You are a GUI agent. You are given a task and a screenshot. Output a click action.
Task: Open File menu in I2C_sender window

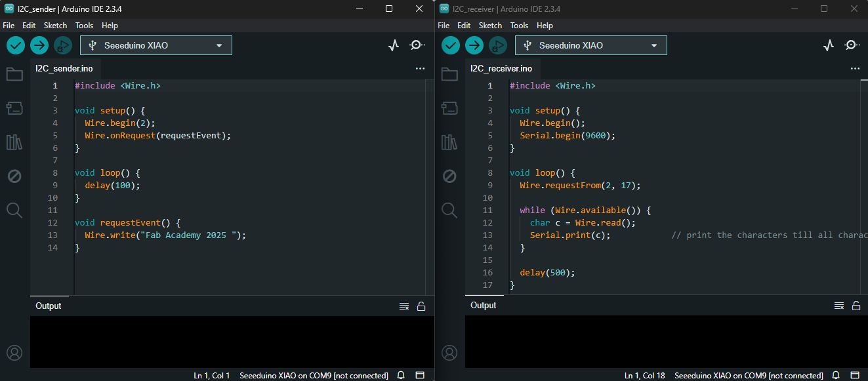click(x=9, y=26)
